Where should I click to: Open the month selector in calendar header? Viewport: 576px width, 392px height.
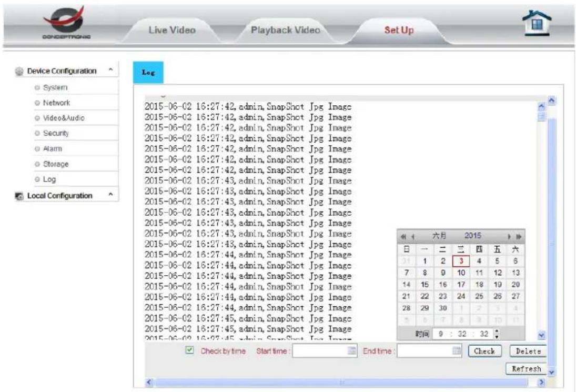point(439,236)
